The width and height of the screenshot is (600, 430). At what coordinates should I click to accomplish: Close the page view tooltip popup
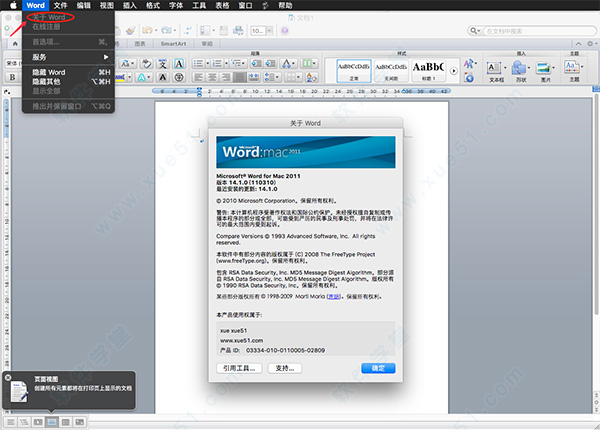pos(8,377)
